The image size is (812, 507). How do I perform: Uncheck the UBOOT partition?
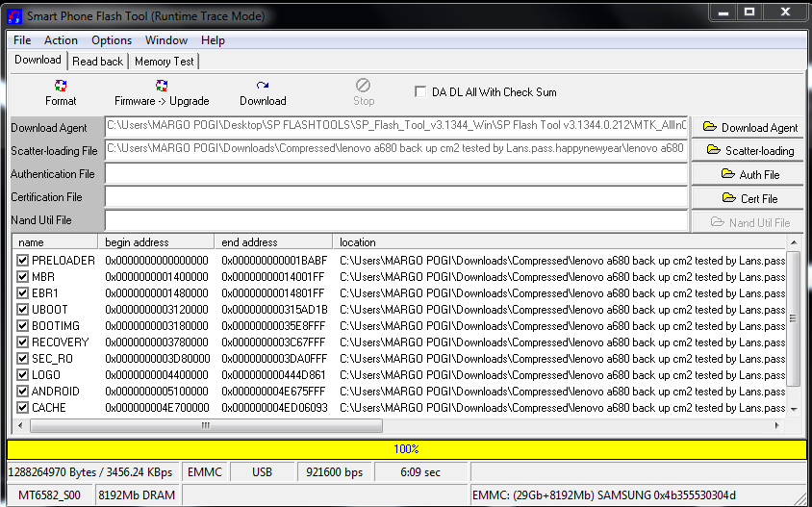(22, 310)
